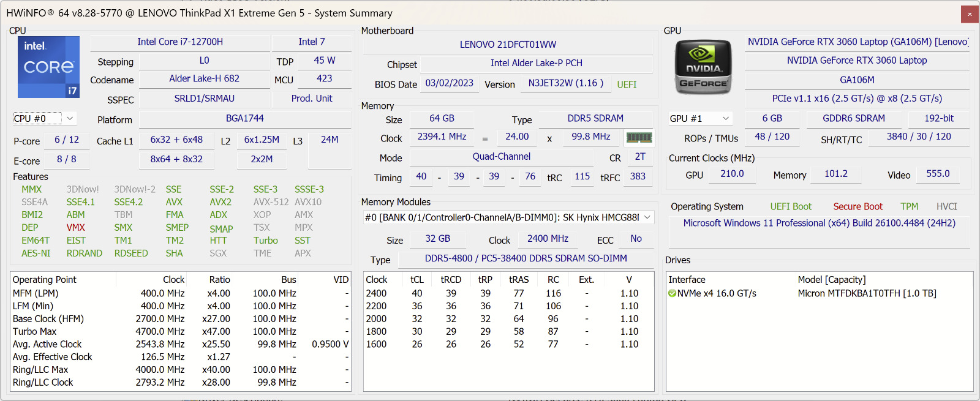Click the command rate value 2T
Screen dimensions: 980x401
pos(640,157)
